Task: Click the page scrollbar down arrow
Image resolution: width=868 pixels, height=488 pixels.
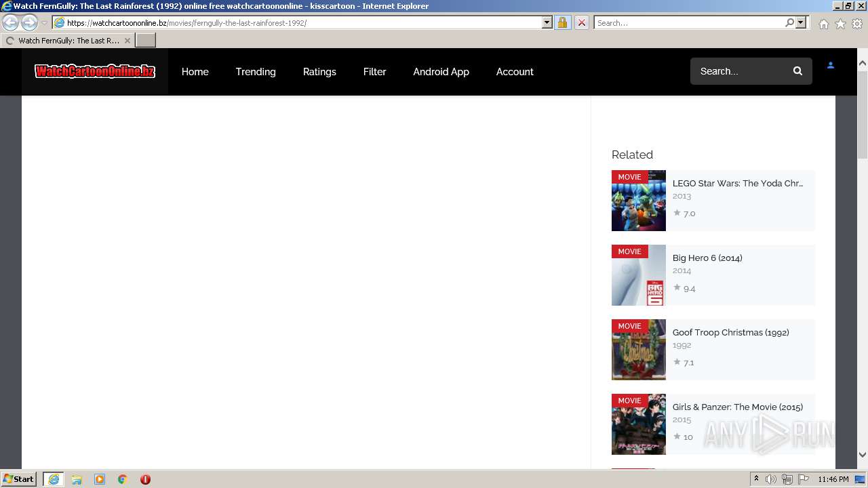Action: click(863, 455)
